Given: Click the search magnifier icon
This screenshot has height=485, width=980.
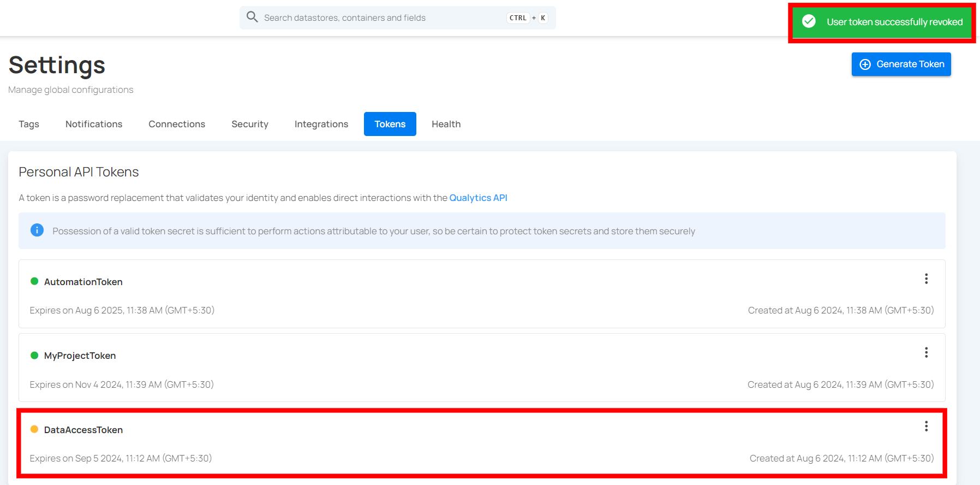Looking at the screenshot, I should pyautogui.click(x=252, y=17).
